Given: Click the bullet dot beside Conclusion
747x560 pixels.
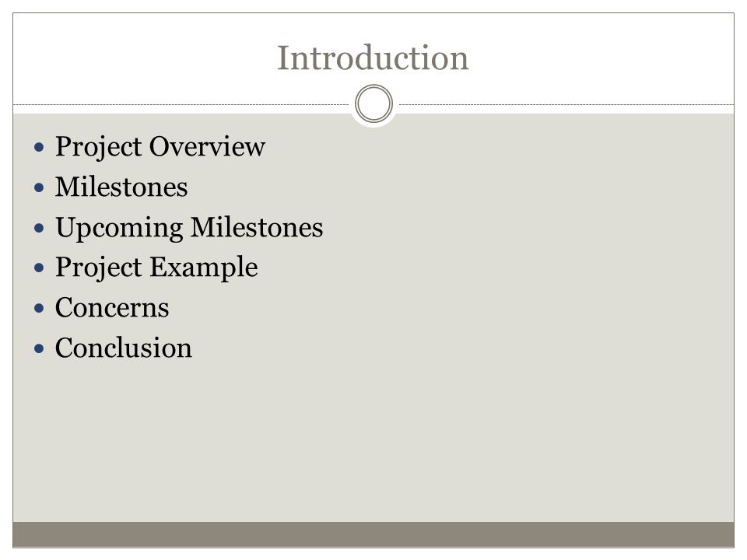Looking at the screenshot, I should [39, 348].
